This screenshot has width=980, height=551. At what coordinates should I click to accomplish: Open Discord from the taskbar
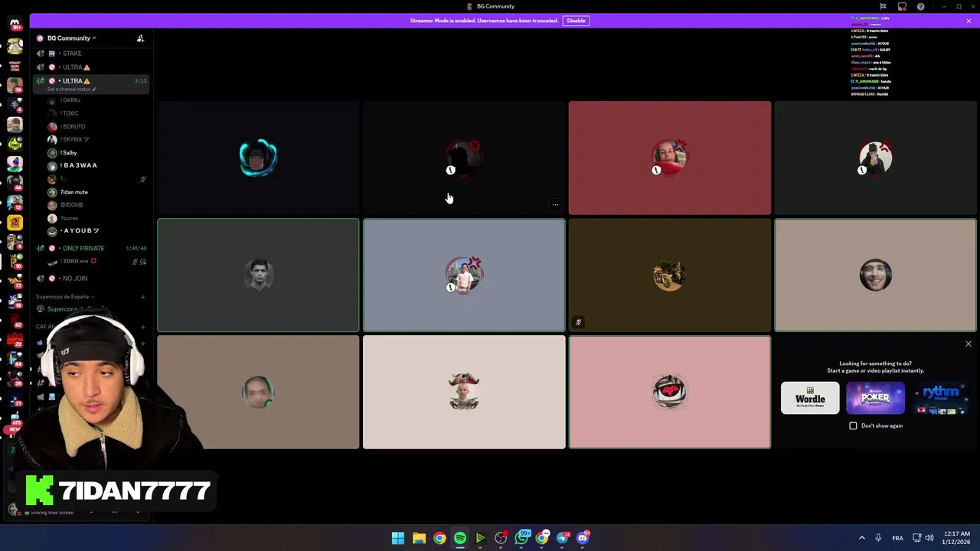tap(583, 538)
